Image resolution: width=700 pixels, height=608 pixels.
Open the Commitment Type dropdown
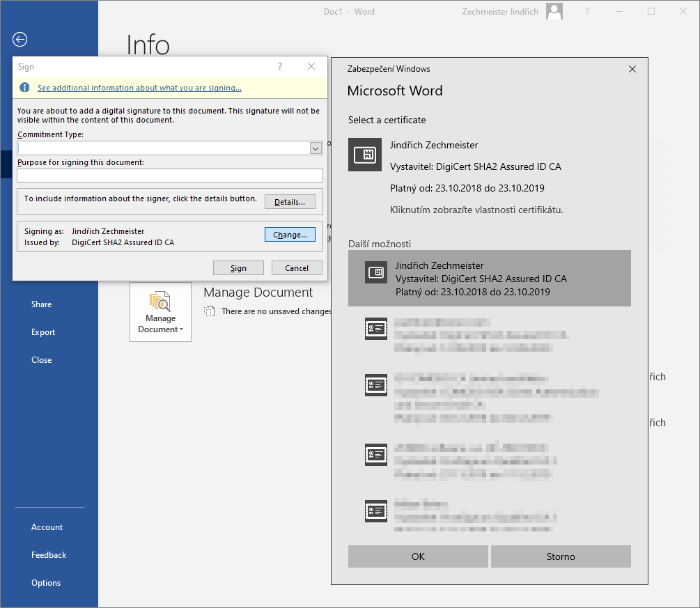[316, 148]
